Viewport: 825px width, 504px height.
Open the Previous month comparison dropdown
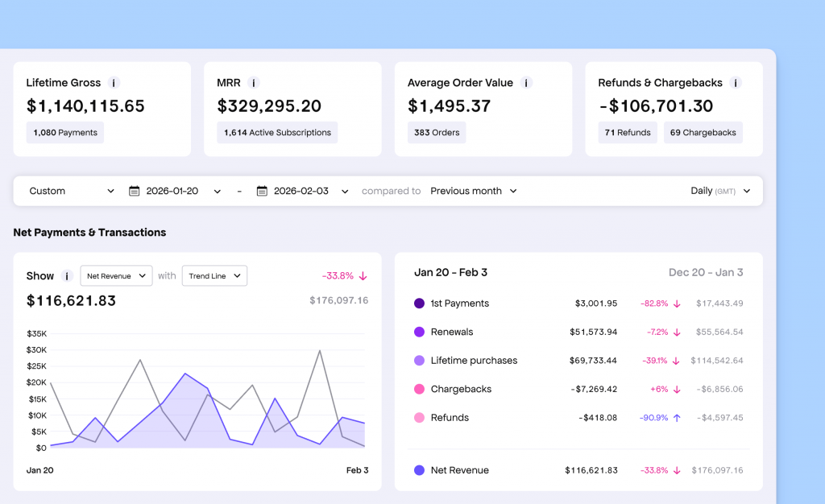[x=474, y=191]
